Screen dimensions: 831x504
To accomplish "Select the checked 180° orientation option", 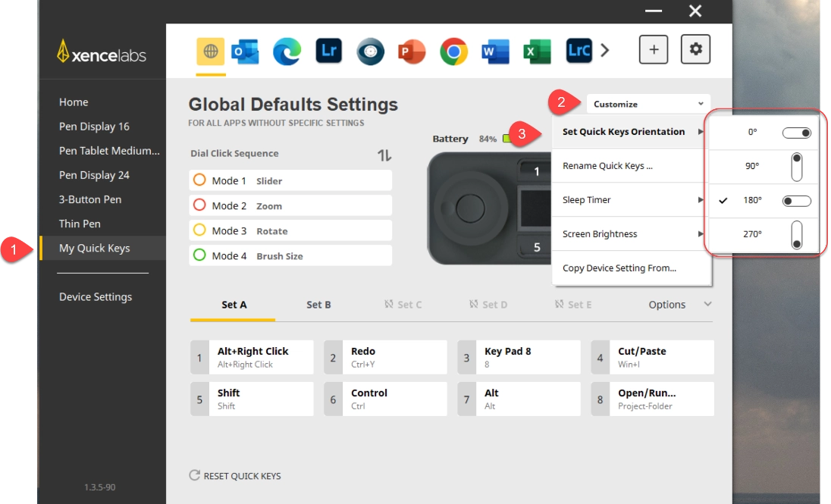I will 765,200.
